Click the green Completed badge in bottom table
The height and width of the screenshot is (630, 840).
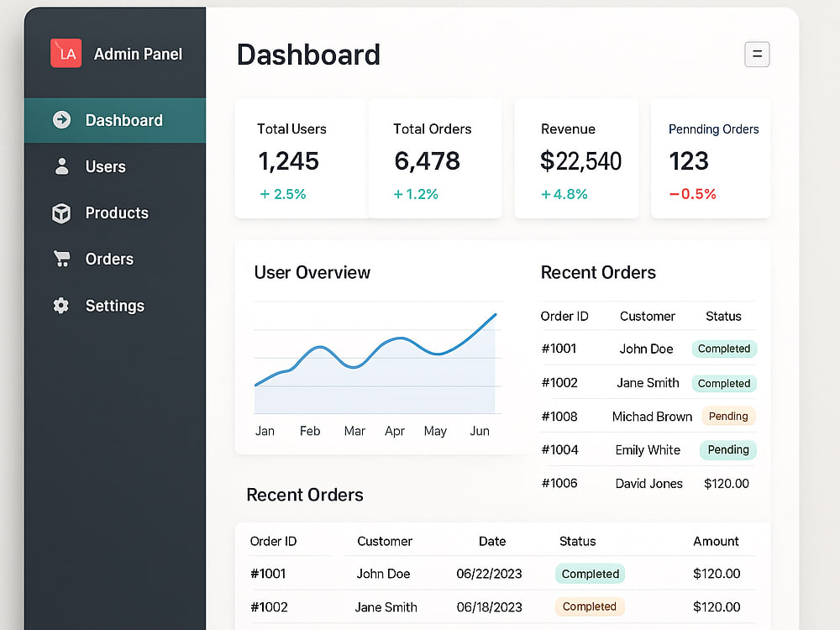point(590,574)
